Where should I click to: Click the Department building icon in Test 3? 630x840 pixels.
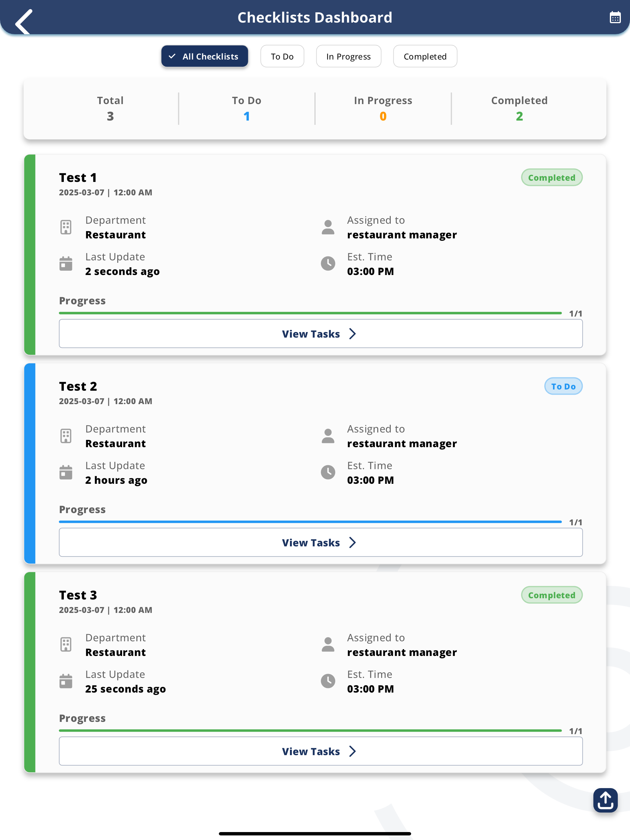tap(66, 645)
